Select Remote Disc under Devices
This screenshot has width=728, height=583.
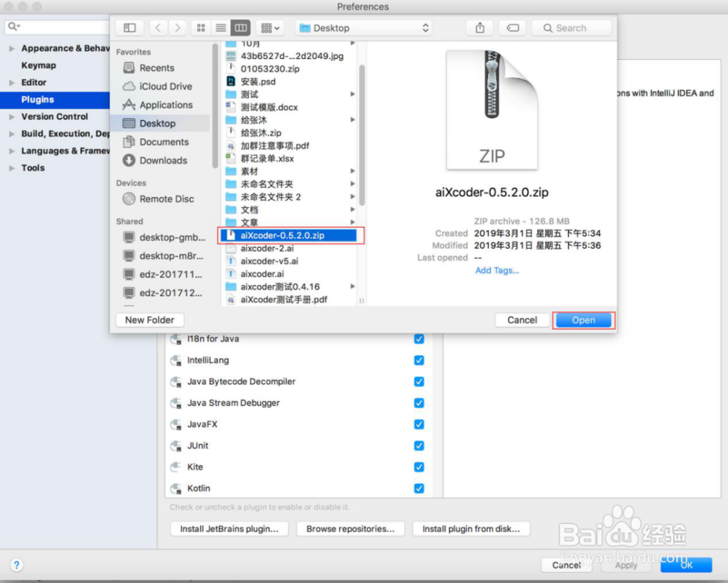[x=158, y=199]
